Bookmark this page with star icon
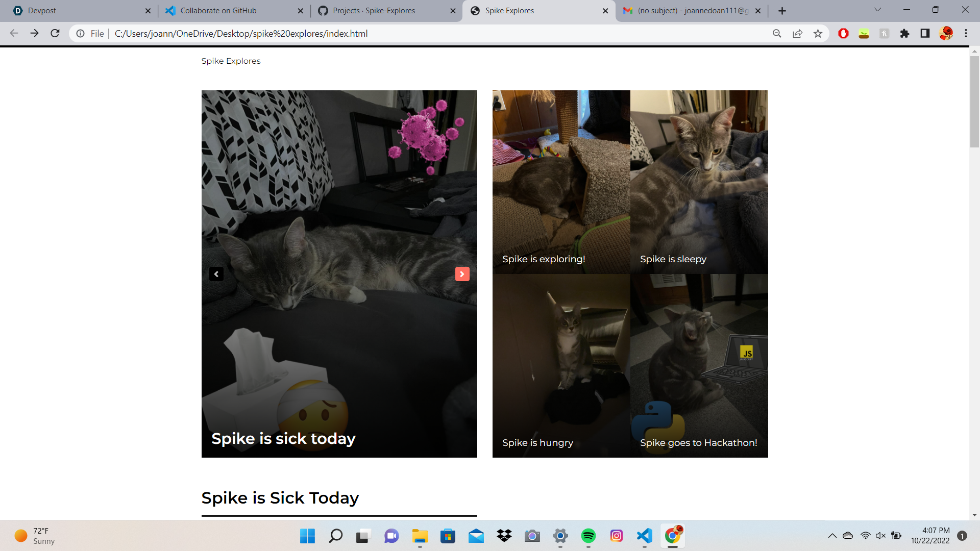 [x=818, y=34]
